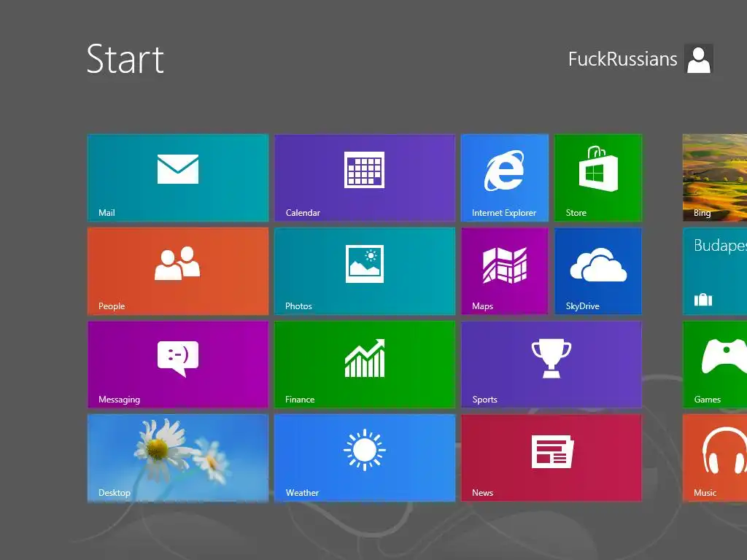Open the Sports trophy tile

click(551, 365)
